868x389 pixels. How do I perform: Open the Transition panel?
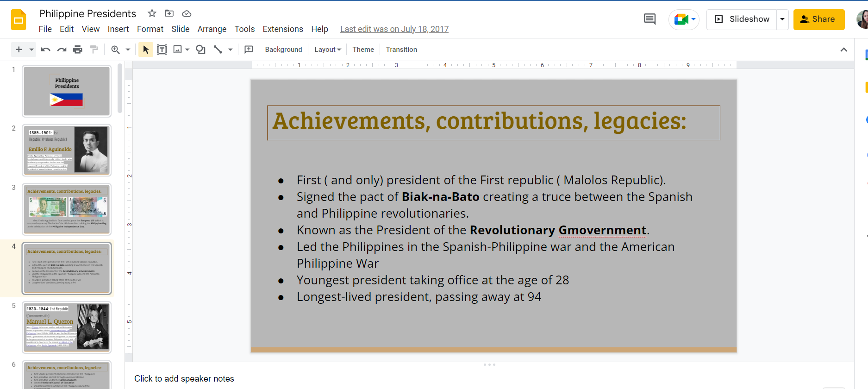point(401,50)
